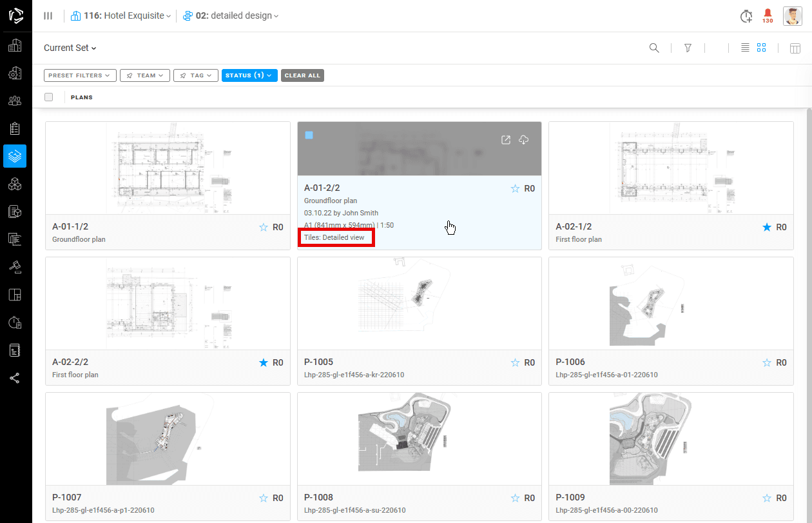Viewport: 812px width, 523px height.
Task: Open the P-1008 plan thumbnail
Action: pos(420,439)
